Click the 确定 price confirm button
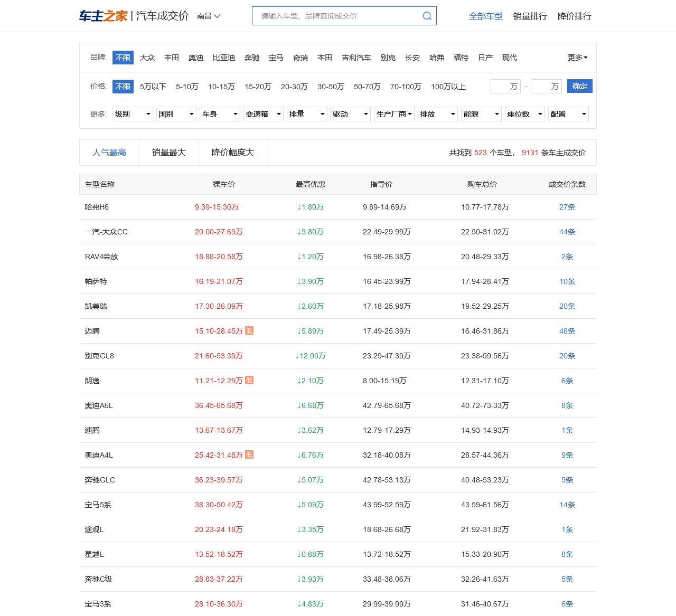This screenshot has height=616, width=676. [x=580, y=86]
